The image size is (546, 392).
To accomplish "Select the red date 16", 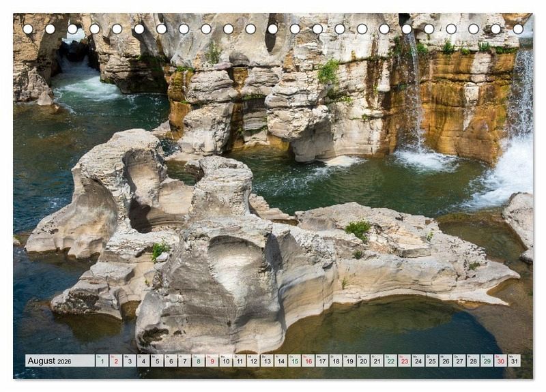I will click(x=308, y=361).
